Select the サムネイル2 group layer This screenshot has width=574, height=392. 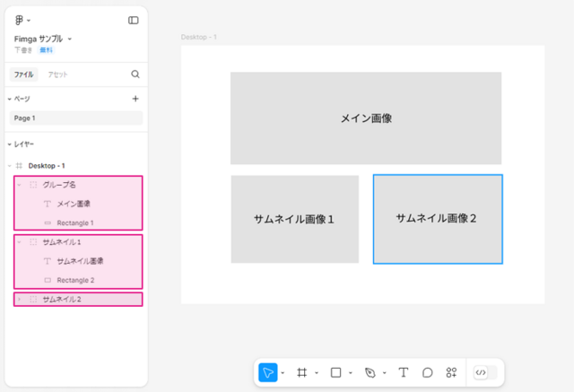pyautogui.click(x=78, y=299)
